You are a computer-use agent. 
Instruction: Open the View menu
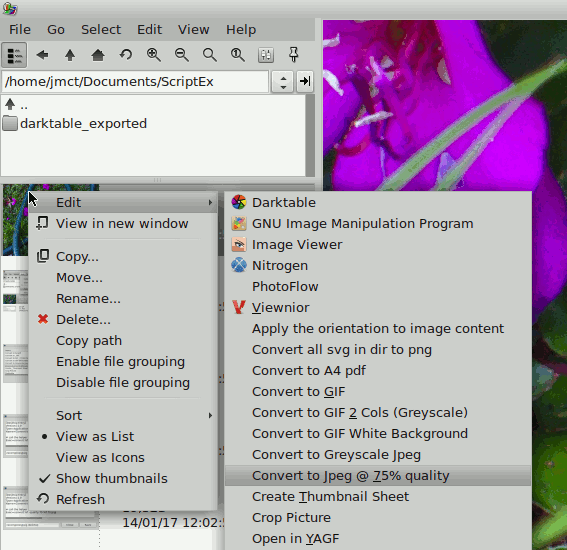(x=193, y=30)
